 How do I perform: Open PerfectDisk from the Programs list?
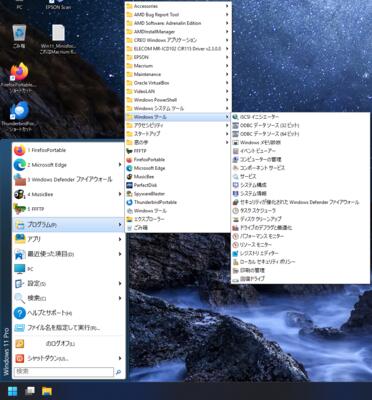coord(178,185)
